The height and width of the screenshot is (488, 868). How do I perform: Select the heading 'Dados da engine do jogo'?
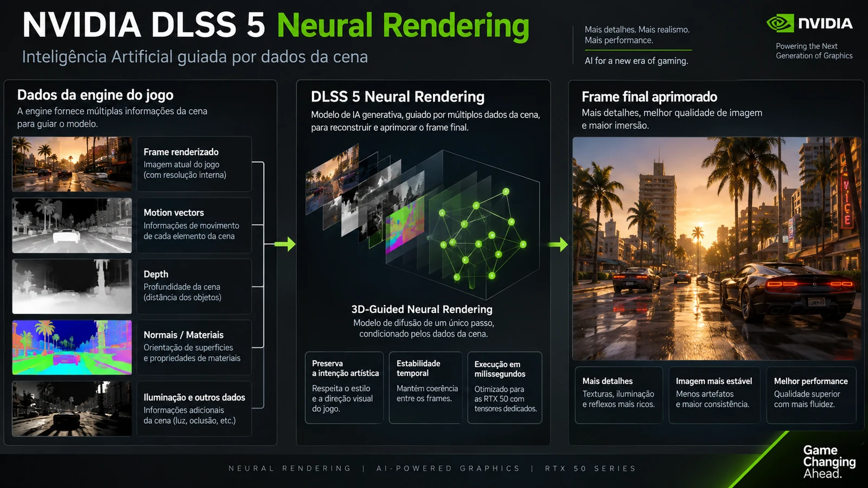click(95, 95)
